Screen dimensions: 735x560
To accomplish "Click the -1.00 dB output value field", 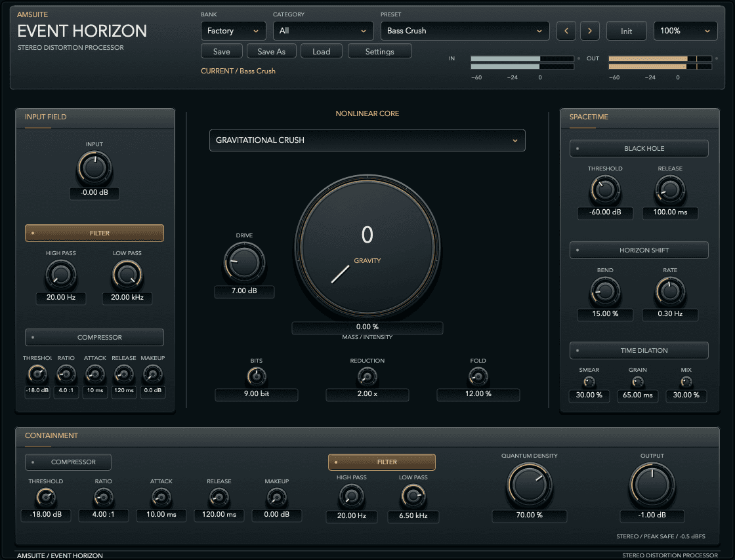I will [x=652, y=515].
